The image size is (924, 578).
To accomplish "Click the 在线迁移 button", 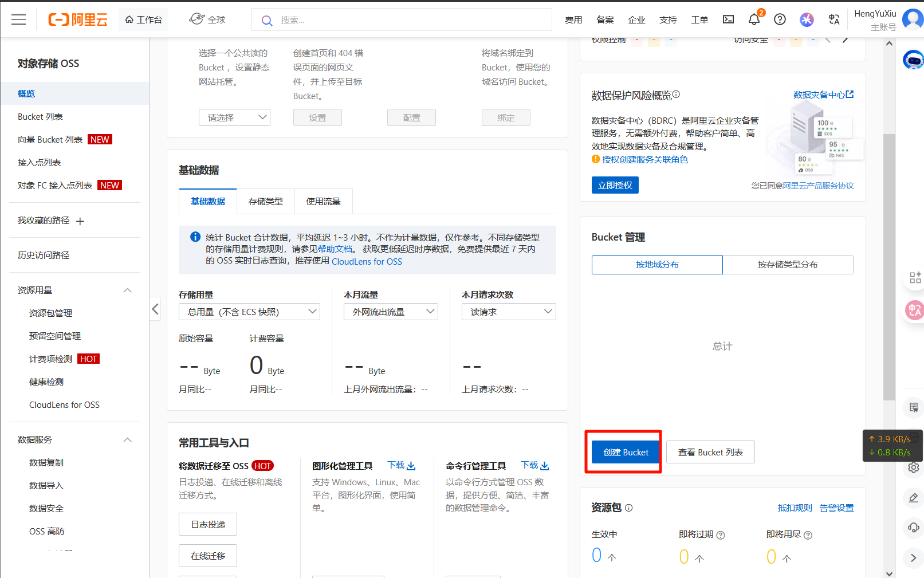I will (x=208, y=556).
